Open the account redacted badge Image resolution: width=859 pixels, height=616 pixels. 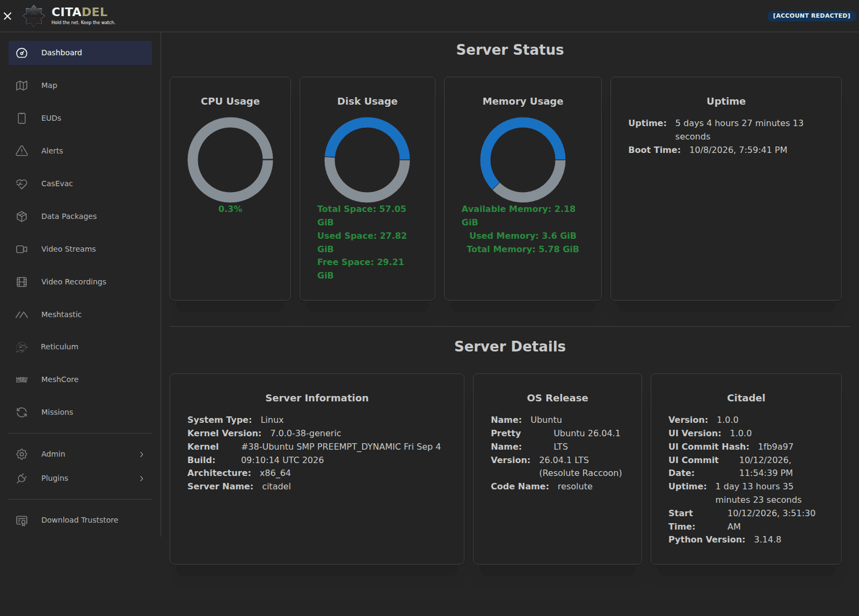point(811,16)
